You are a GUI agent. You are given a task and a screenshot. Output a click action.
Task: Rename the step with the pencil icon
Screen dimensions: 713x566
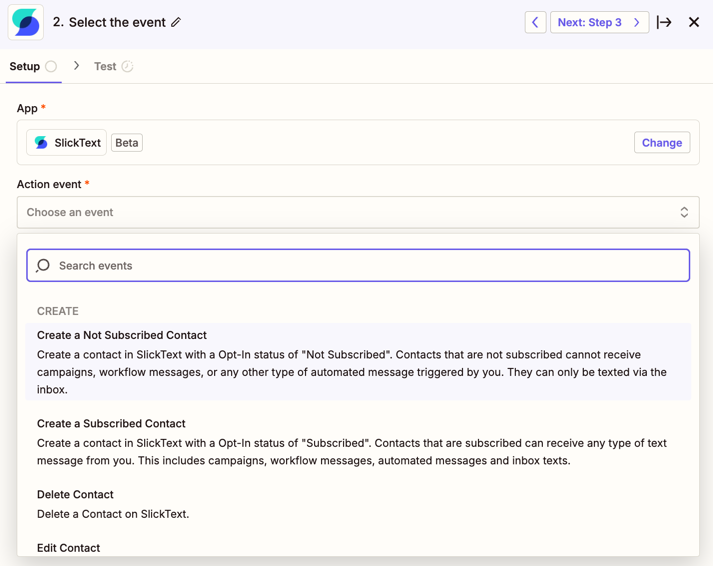(x=176, y=22)
